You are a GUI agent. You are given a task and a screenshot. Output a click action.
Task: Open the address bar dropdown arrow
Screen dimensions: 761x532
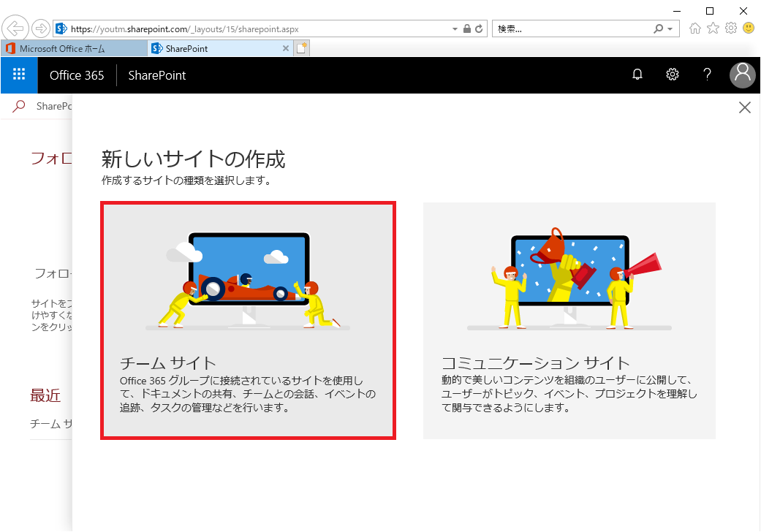point(455,29)
